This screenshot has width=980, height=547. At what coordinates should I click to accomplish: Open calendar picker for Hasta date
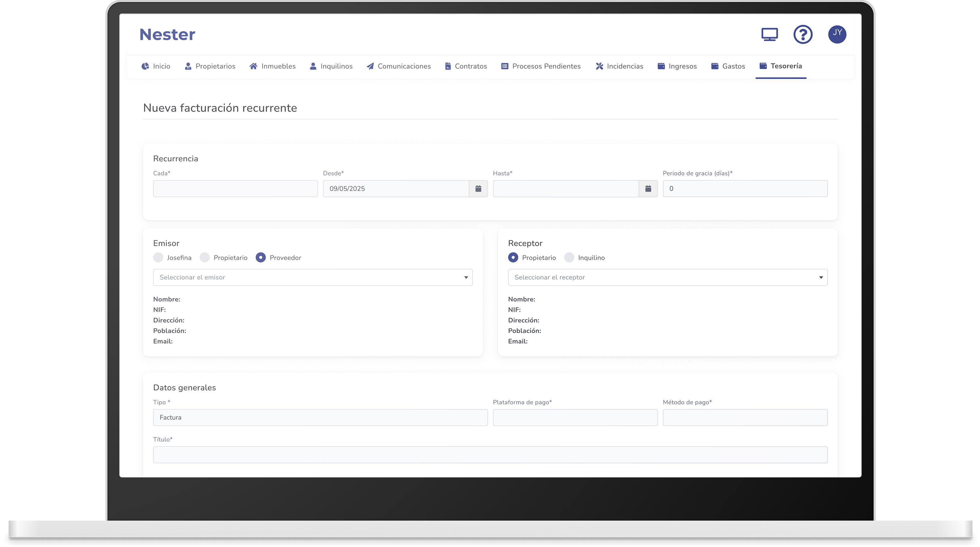click(648, 189)
